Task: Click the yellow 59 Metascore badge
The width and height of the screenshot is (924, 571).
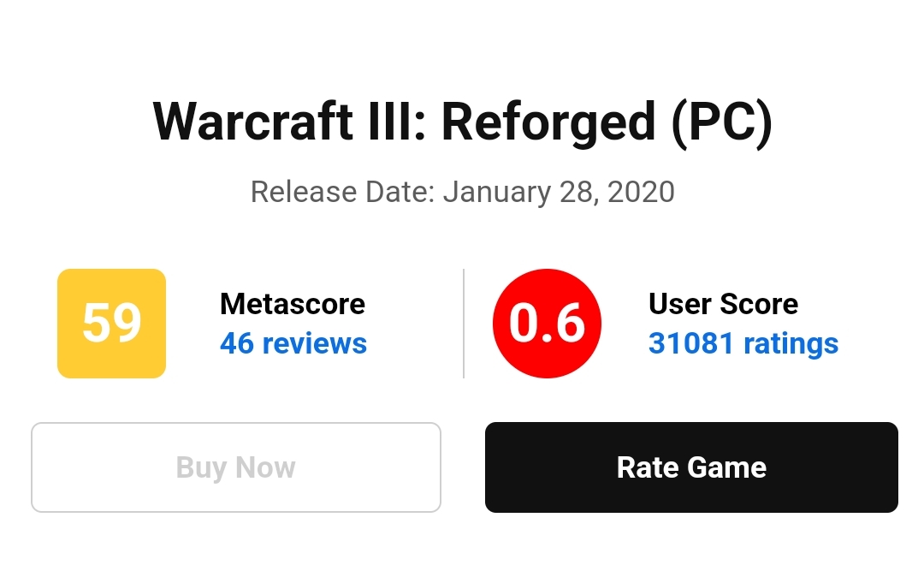Action: (x=111, y=323)
